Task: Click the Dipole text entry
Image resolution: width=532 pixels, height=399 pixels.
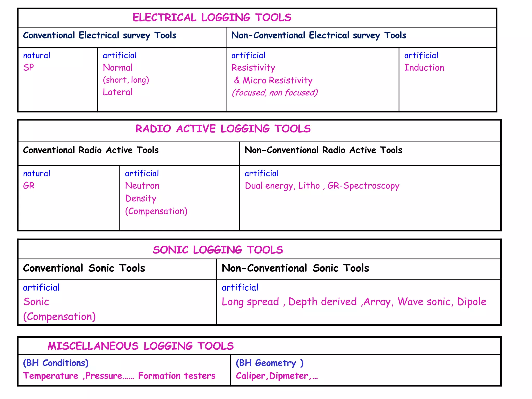Action: [471, 302]
